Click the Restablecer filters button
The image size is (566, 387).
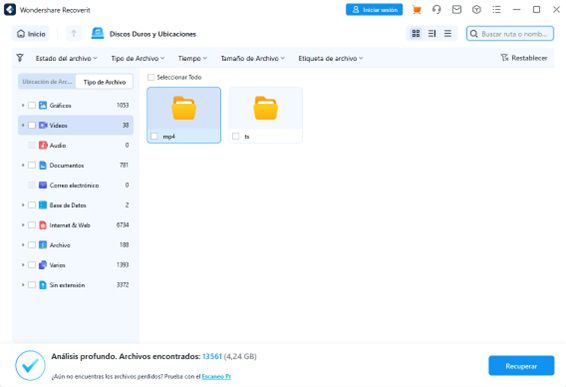524,58
